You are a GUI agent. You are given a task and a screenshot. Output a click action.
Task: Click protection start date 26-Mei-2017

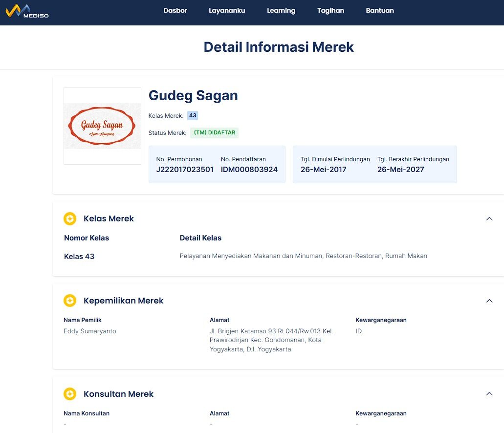(x=323, y=170)
